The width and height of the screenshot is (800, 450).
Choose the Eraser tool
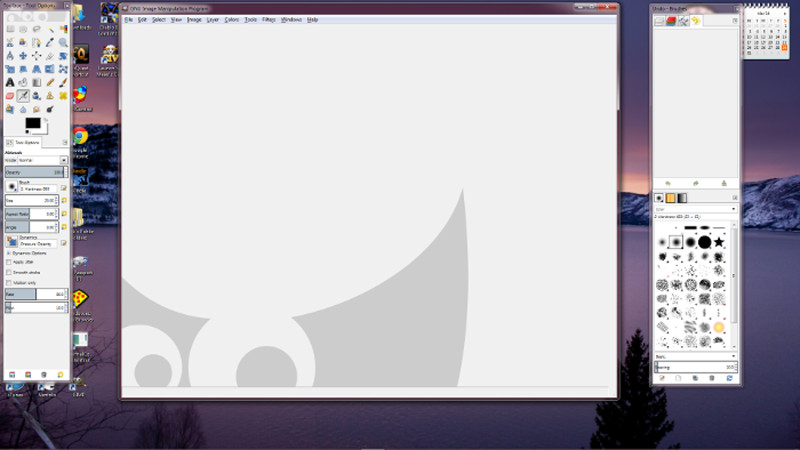coord(10,96)
